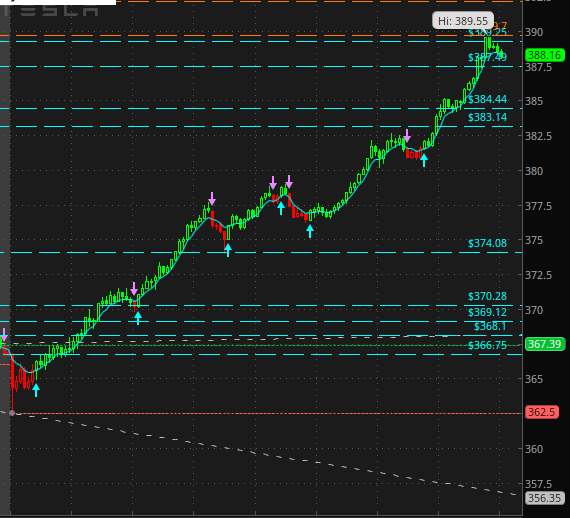The width and height of the screenshot is (570, 518).
Task: Click the 390 price axis label
Action: coord(534,32)
